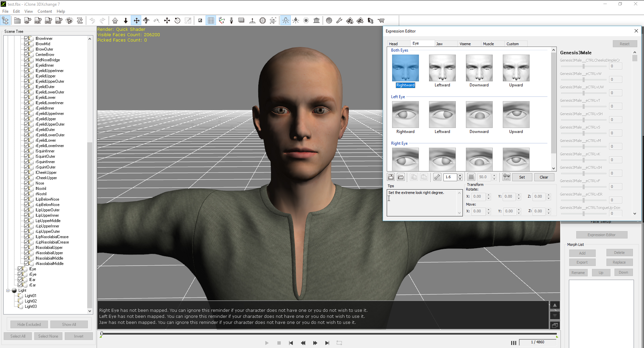Toggle the rEar checkbox
Viewport: 644px width, 348px height.
click(x=20, y=285)
